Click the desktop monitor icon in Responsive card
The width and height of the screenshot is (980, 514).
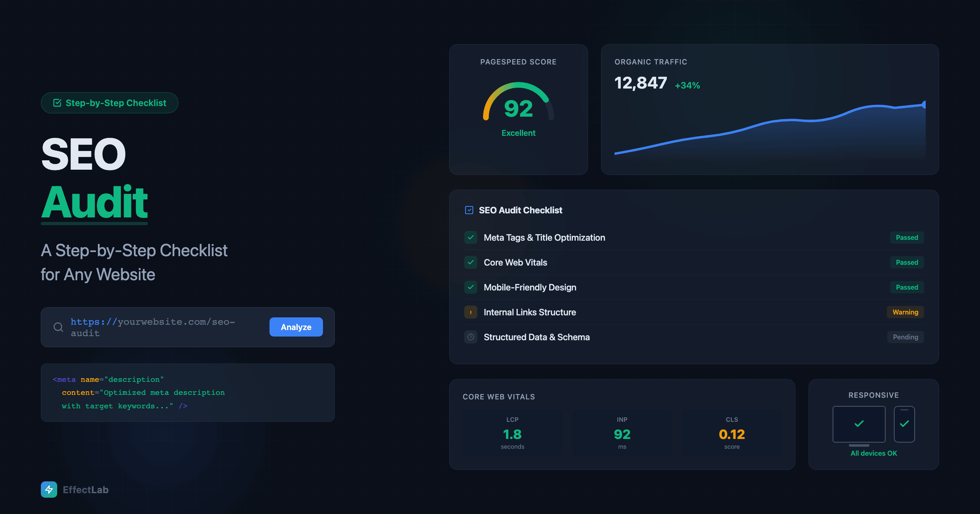859,424
